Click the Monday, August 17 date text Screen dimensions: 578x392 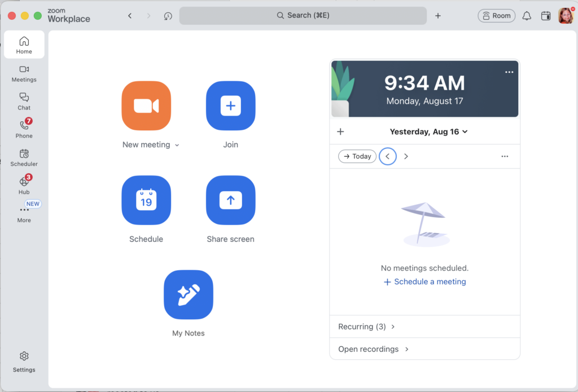[x=424, y=101]
